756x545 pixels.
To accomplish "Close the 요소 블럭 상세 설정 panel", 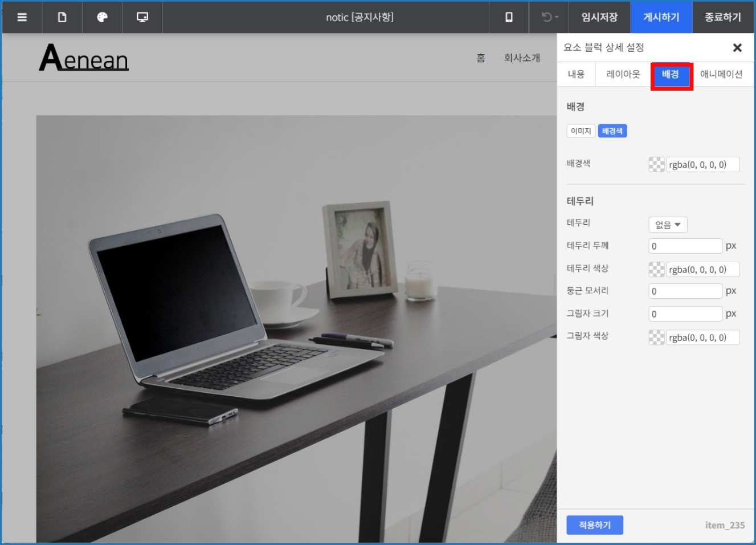I will click(x=737, y=48).
